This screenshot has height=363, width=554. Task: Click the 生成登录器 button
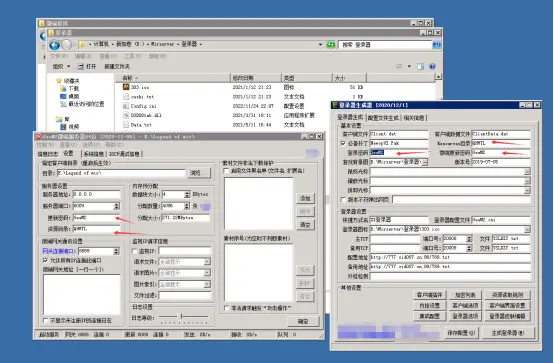[x=508, y=333]
